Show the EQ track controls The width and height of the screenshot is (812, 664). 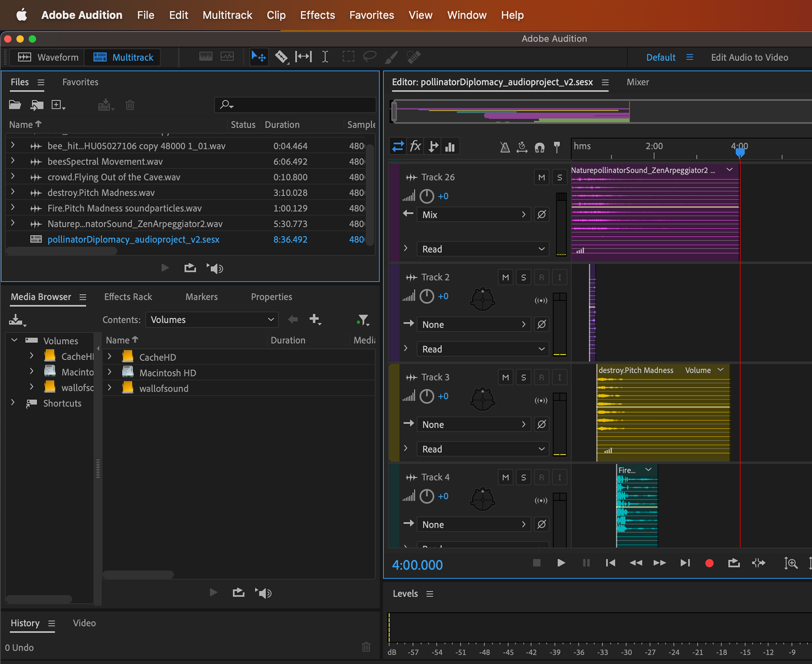(x=450, y=147)
